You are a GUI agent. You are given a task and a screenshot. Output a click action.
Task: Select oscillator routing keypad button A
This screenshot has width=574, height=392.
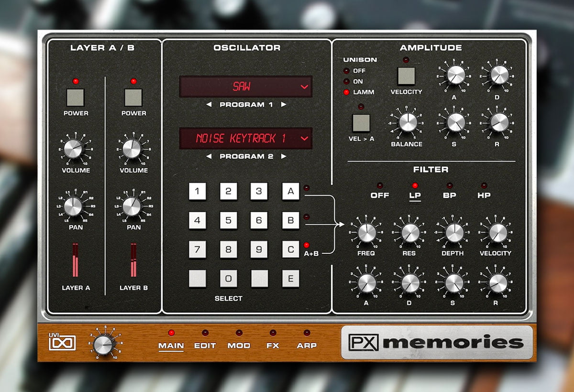[x=290, y=192]
